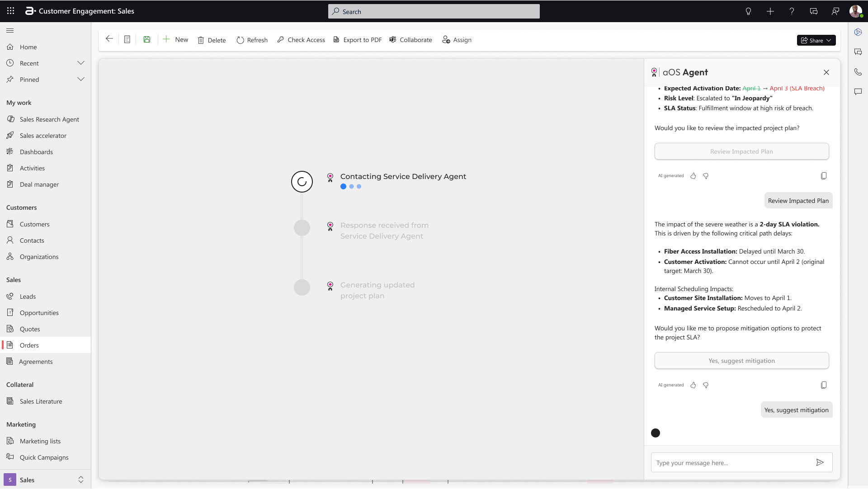The width and height of the screenshot is (868, 489).
Task: Close the aOS Agent panel
Action: point(826,72)
